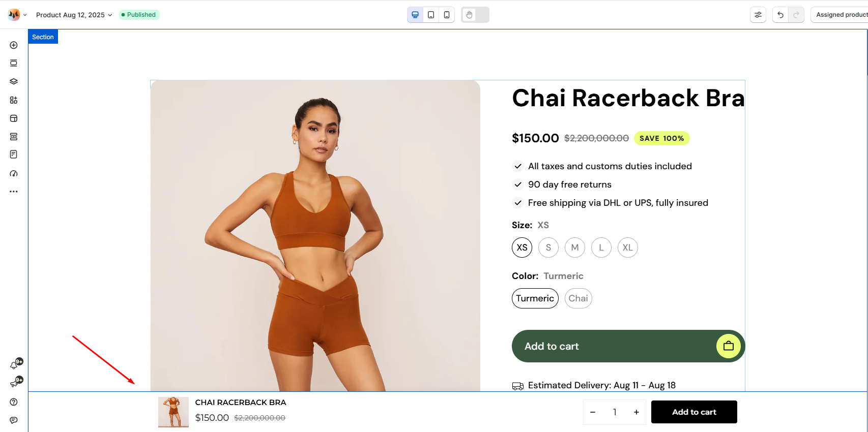
Task: Select the Section label tab
Action: pos(43,37)
